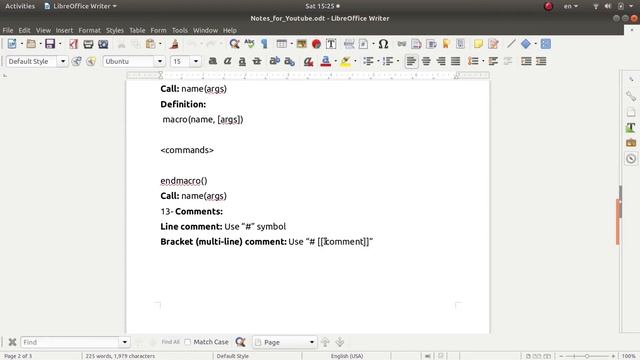Image resolution: width=640 pixels, height=360 pixels.
Task: Click the Strikethrough icon
Action: pos(257,61)
